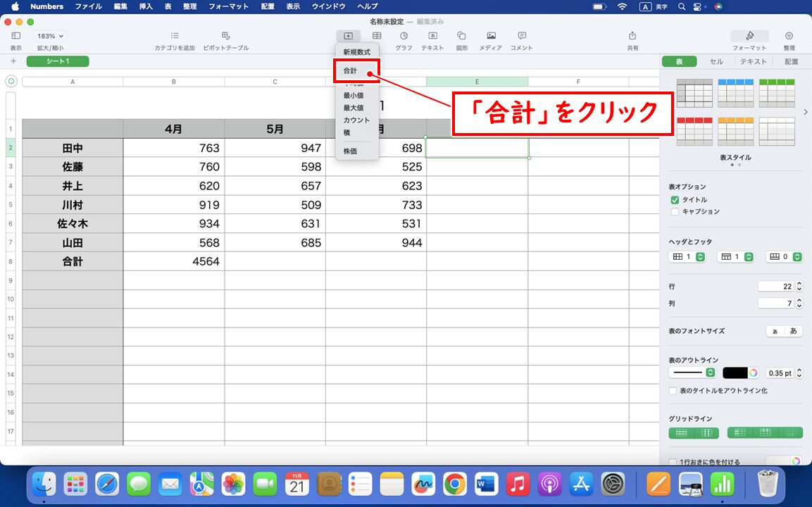Expand more table styles with the right chevron
This screenshot has height=507, width=812.
[805, 111]
